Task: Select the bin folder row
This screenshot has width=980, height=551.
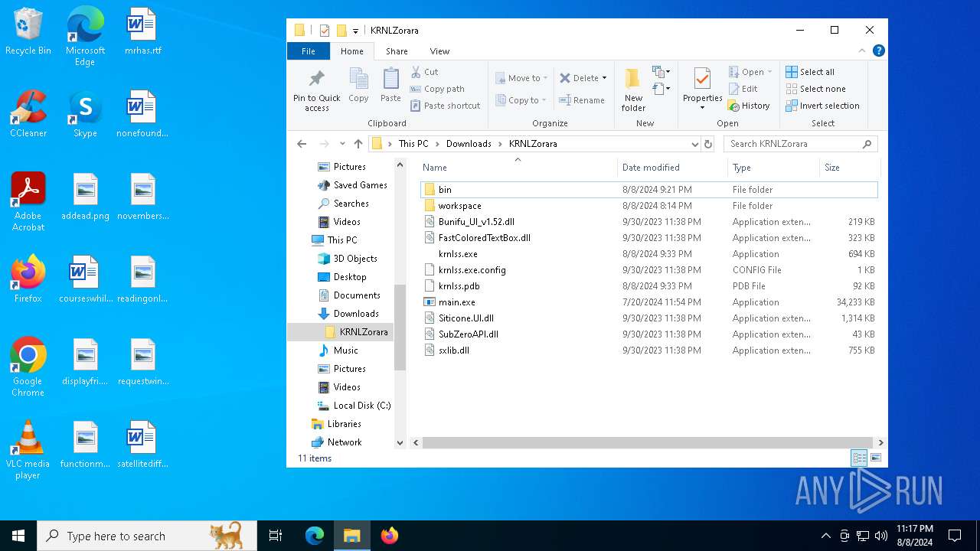Action: (x=649, y=190)
